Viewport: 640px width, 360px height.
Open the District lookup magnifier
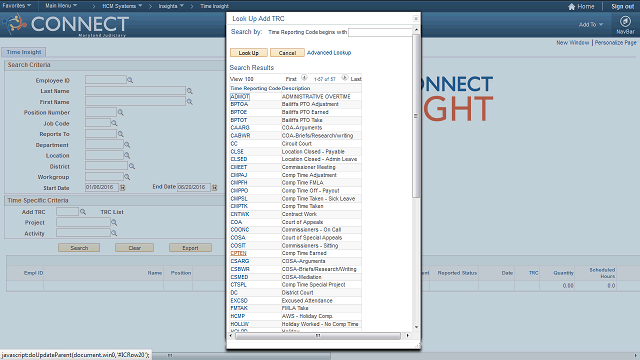(131, 167)
